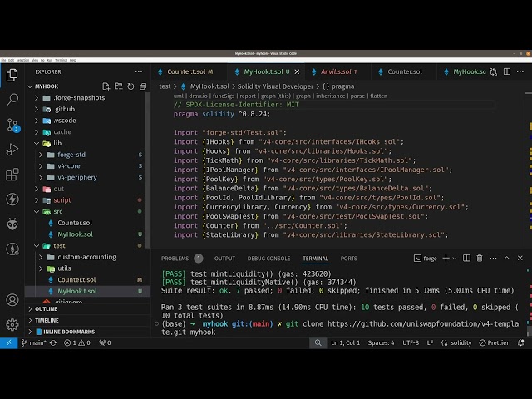Click New File icon in MYHOOK header
The height and width of the screenshot is (399, 532).
coord(106,86)
